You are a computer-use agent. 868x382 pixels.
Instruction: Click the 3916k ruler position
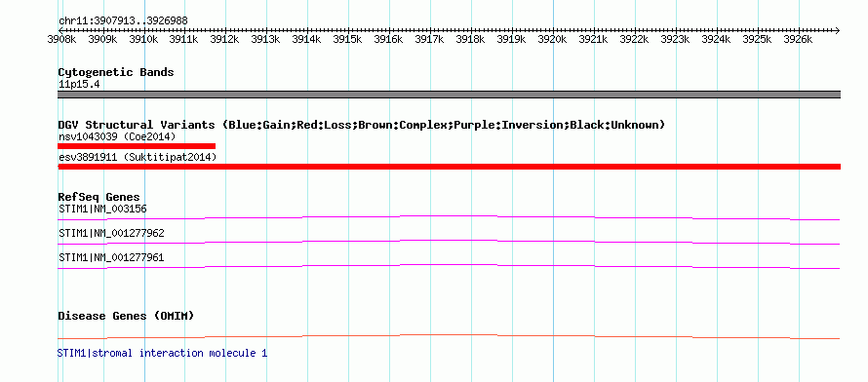tap(389, 39)
